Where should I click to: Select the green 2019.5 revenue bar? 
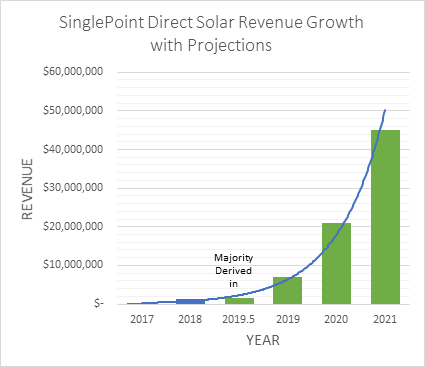tap(239, 301)
